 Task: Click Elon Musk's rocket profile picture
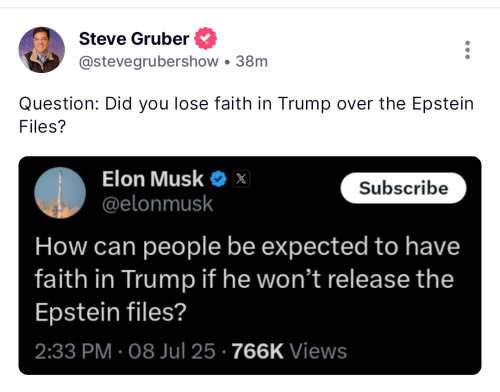coord(60,193)
